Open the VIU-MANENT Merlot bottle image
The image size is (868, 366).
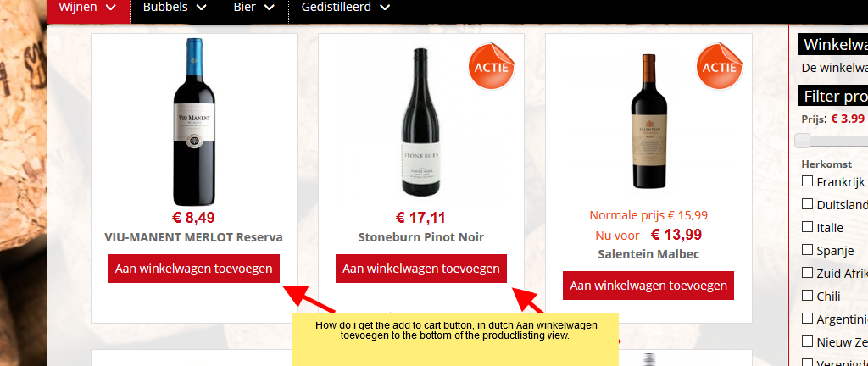point(193,119)
